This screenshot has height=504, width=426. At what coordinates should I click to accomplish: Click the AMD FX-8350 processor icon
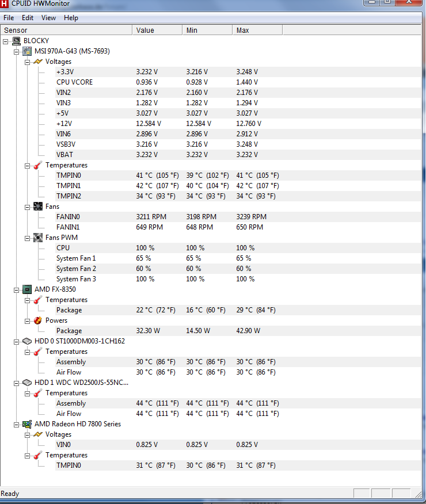(27, 289)
